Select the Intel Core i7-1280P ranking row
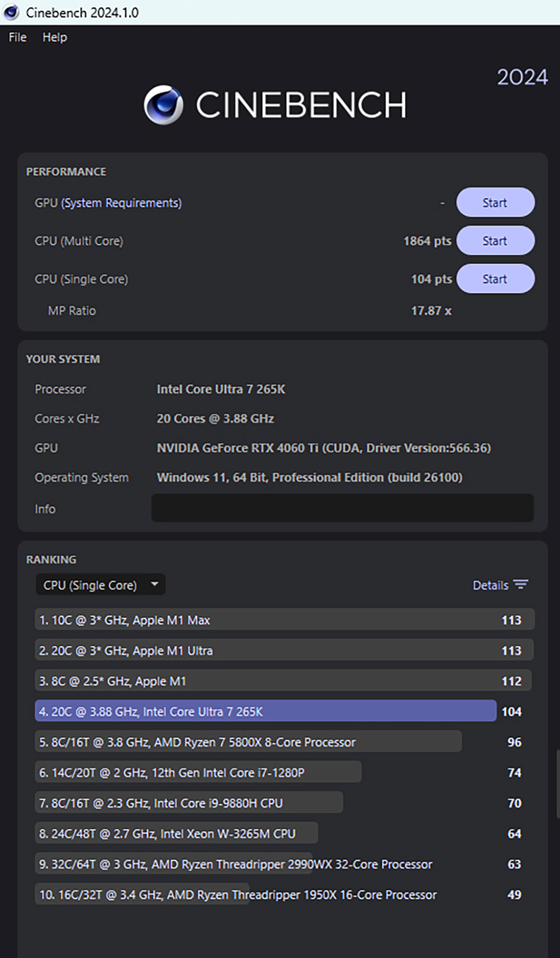 [x=198, y=773]
